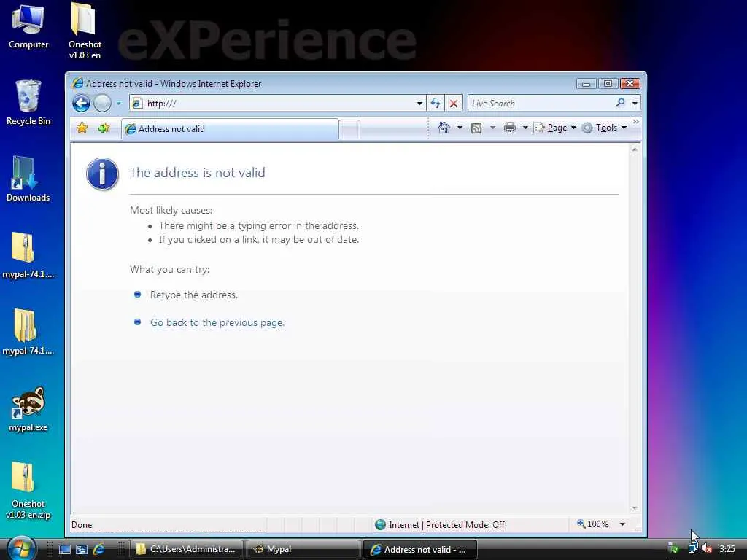Image resolution: width=747 pixels, height=560 pixels.
Task: Select the Computer desktop icon
Action: 28,26
